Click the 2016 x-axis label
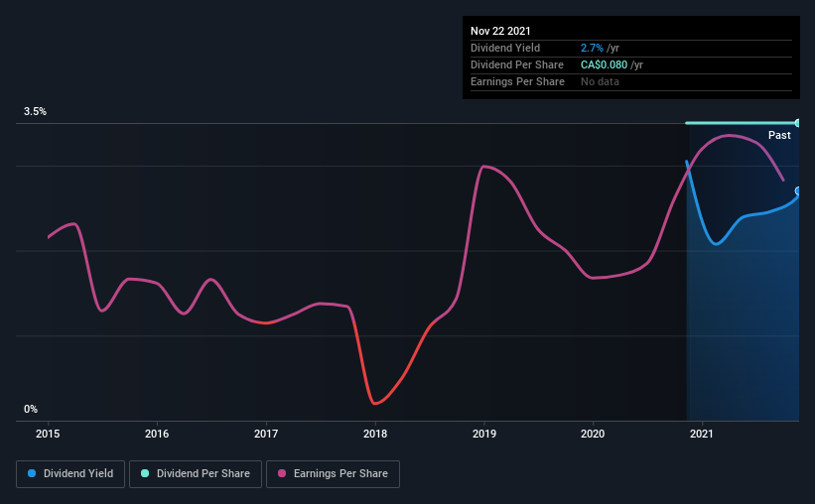Image resolution: width=815 pixels, height=504 pixels. click(157, 434)
